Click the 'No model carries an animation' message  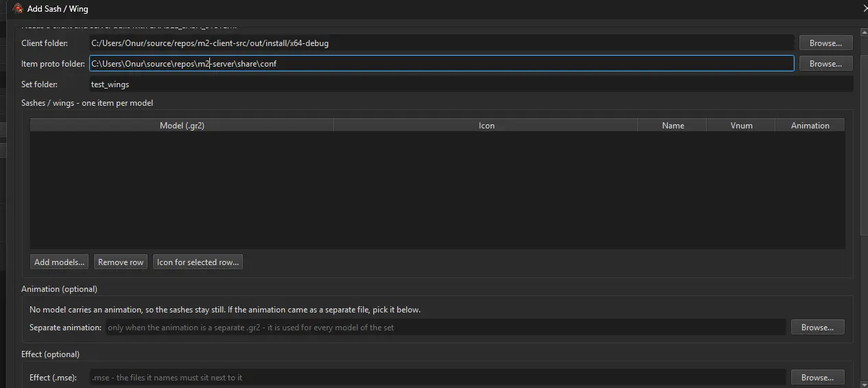(225, 310)
